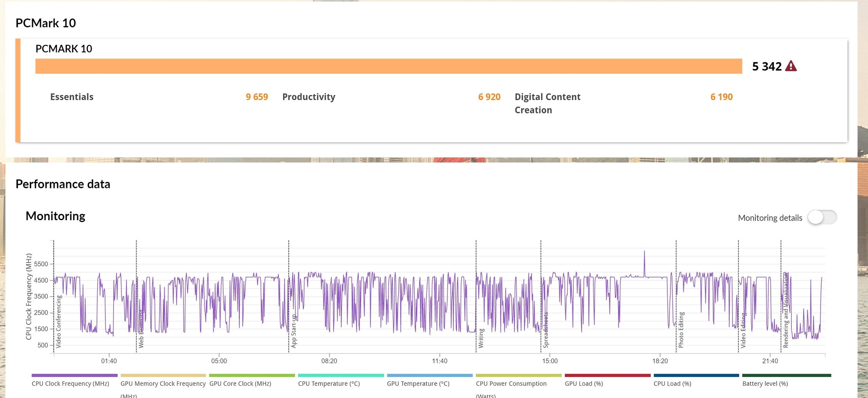
Task: Click the Essentials score label
Action: coord(72,97)
